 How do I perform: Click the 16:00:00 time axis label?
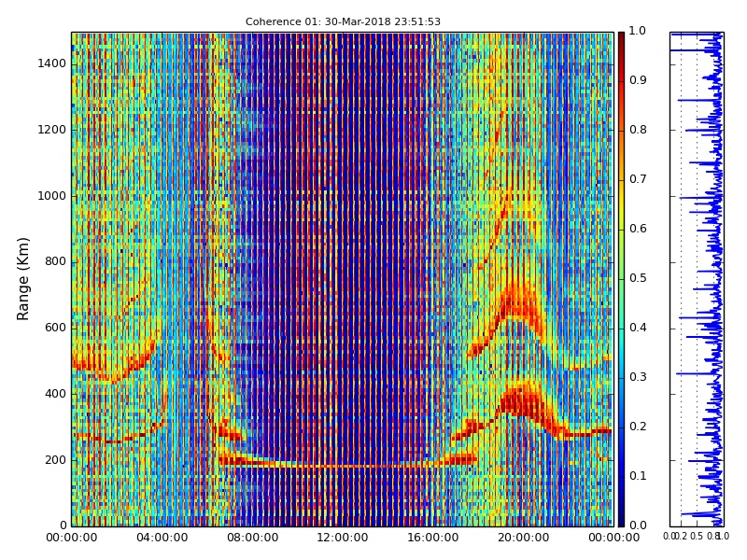pos(433,538)
